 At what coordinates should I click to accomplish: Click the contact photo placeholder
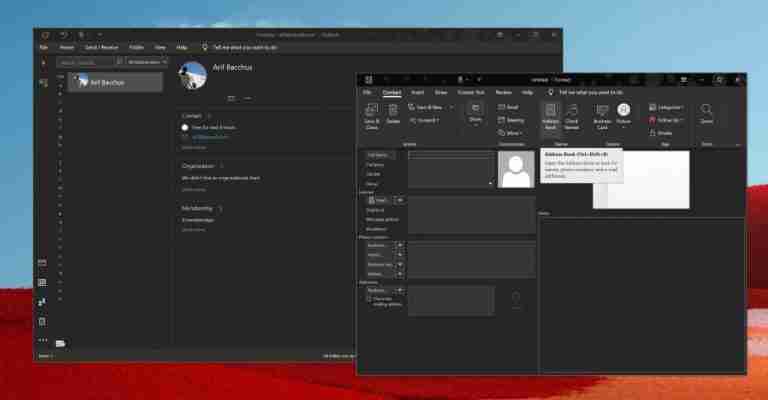click(516, 170)
